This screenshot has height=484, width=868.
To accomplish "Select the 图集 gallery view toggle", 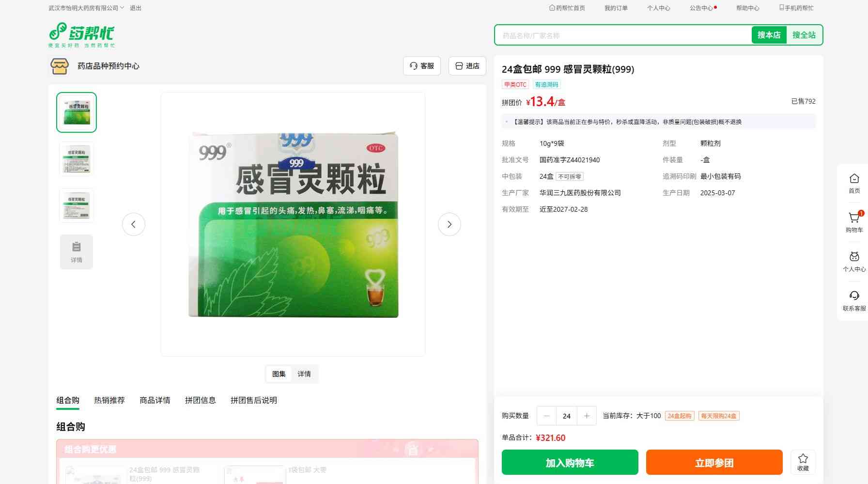I will (279, 374).
